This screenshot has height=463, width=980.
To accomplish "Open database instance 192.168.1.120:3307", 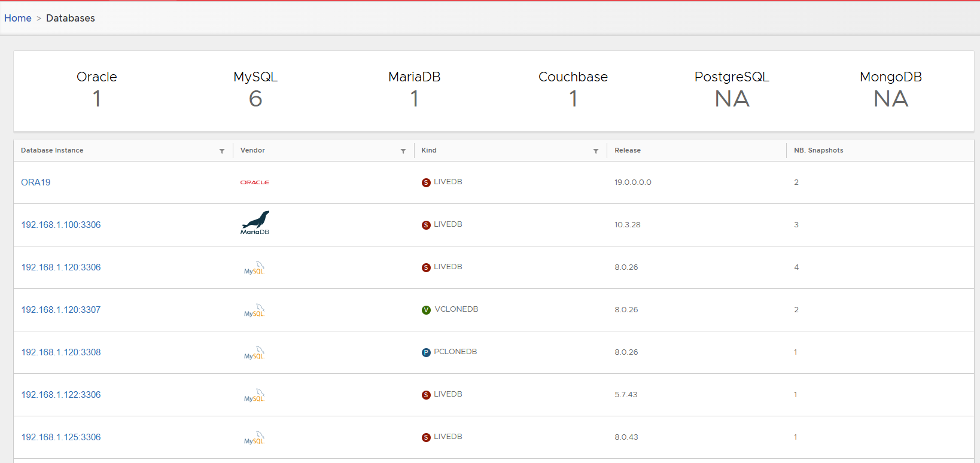I will point(61,310).
